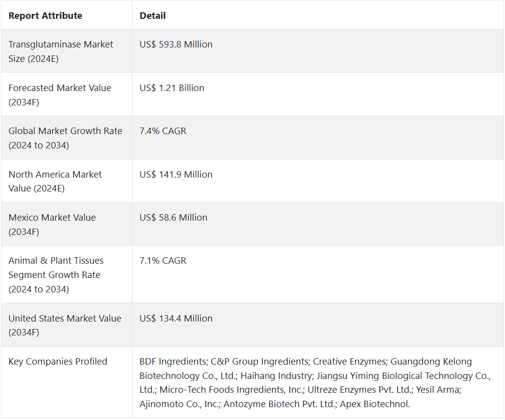Select the Mexico Market Value (2034F) cell
Viewport: 505px width, 420px height.
click(52, 224)
